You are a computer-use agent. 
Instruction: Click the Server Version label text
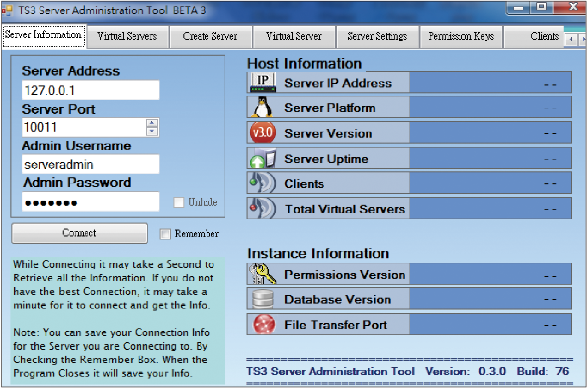(328, 134)
